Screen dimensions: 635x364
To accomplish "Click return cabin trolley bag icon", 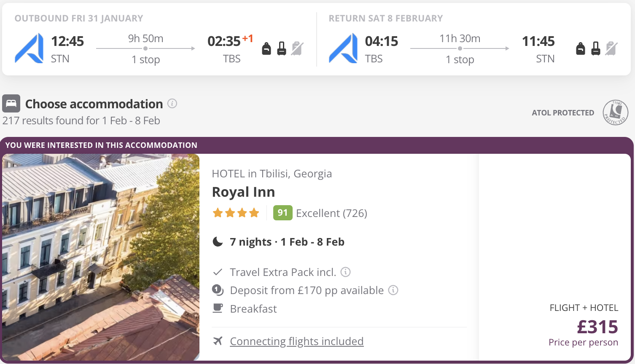I will [x=596, y=48].
